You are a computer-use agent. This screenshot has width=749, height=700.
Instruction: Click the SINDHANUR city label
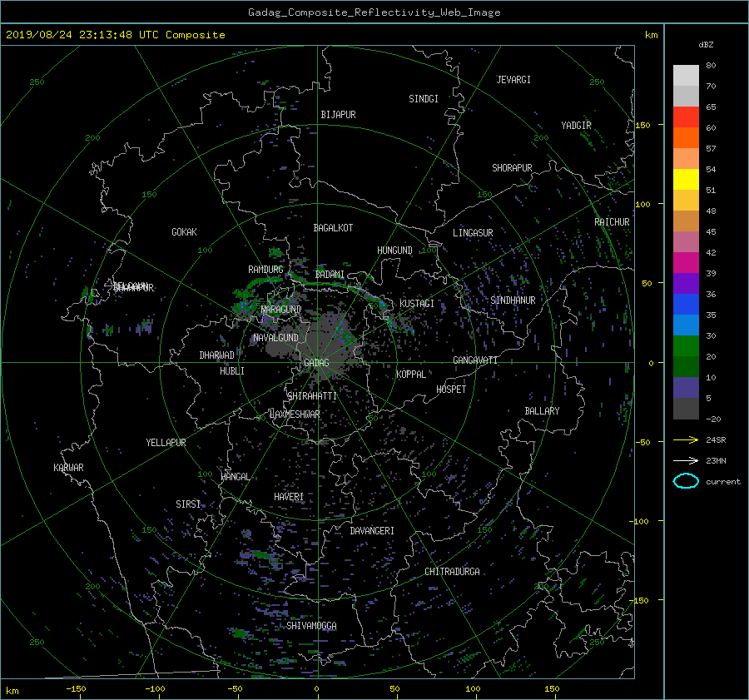[513, 300]
